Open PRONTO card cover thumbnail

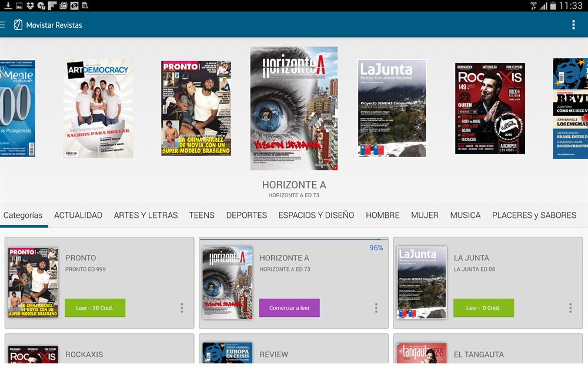[x=34, y=283]
